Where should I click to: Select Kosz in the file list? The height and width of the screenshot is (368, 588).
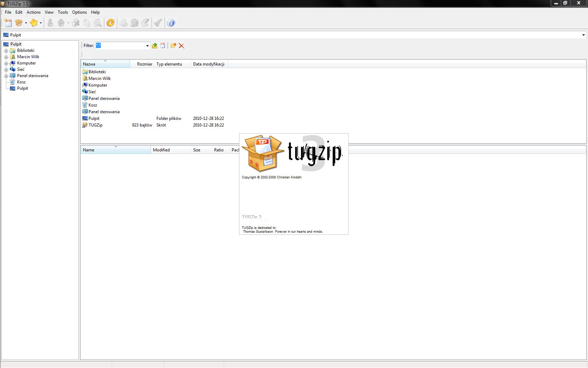tap(92, 105)
